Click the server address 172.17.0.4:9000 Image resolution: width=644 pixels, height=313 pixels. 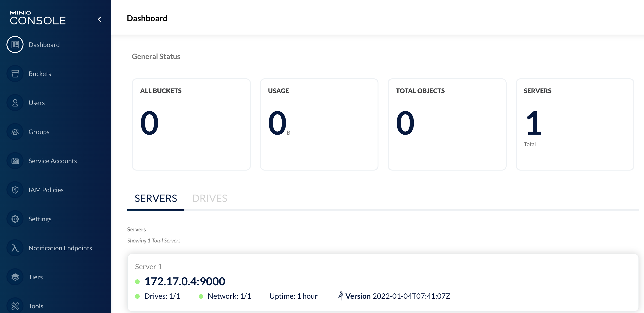[185, 281]
